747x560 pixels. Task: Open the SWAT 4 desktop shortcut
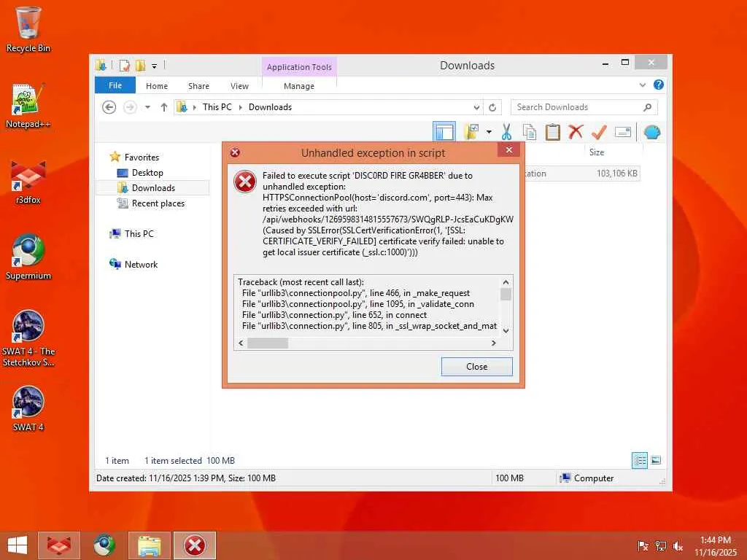[x=28, y=408]
